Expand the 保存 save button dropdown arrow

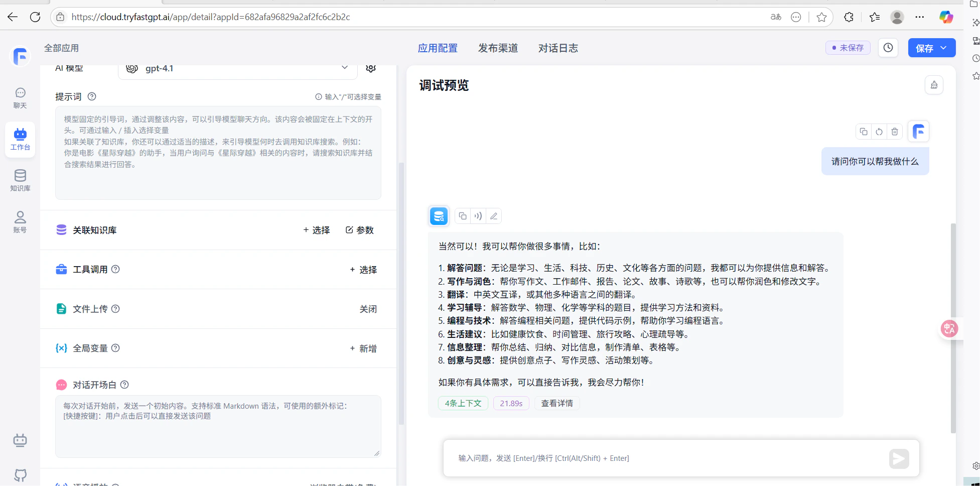[x=944, y=48]
